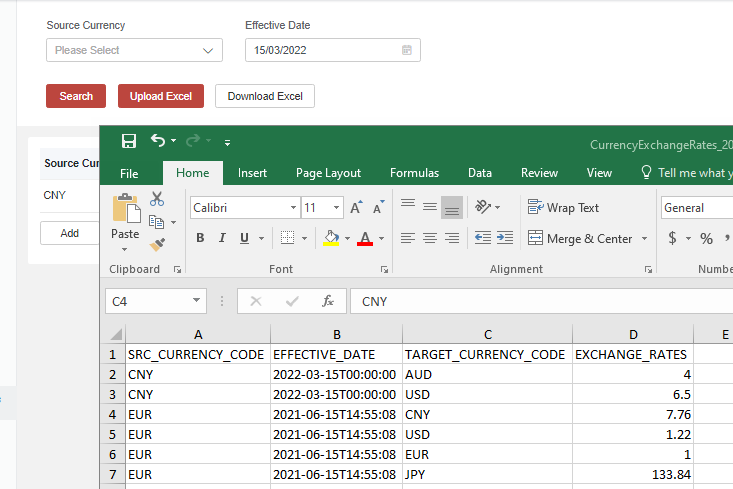The height and width of the screenshot is (489, 733).
Task: Open Clipboard pane dialog launcher
Action: [177, 269]
